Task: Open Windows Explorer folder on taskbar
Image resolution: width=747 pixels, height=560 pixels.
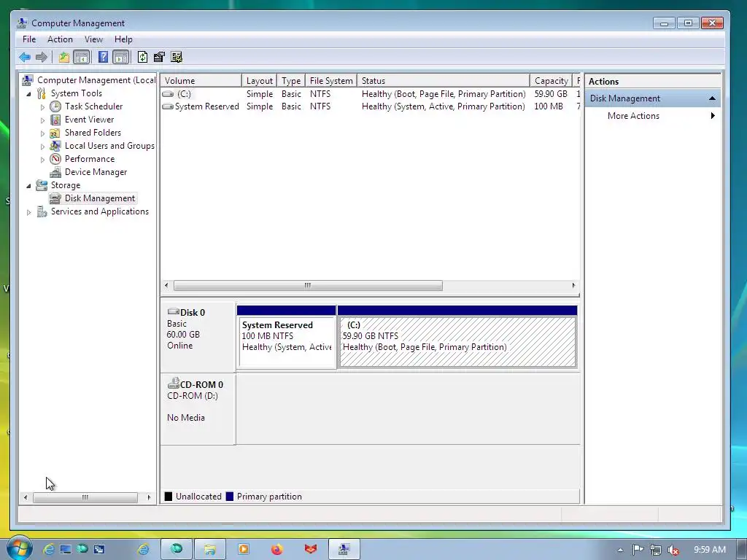Action: click(209, 549)
